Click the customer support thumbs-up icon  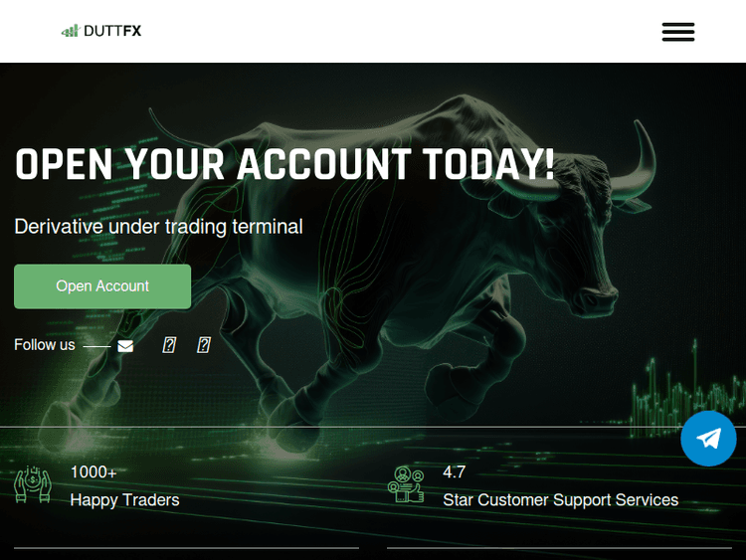coord(406,484)
